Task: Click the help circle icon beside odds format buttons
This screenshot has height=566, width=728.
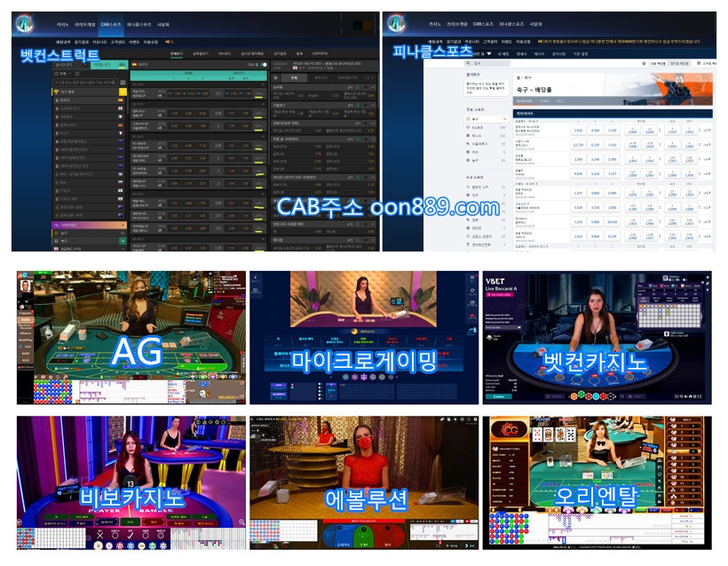Action: tap(644, 63)
